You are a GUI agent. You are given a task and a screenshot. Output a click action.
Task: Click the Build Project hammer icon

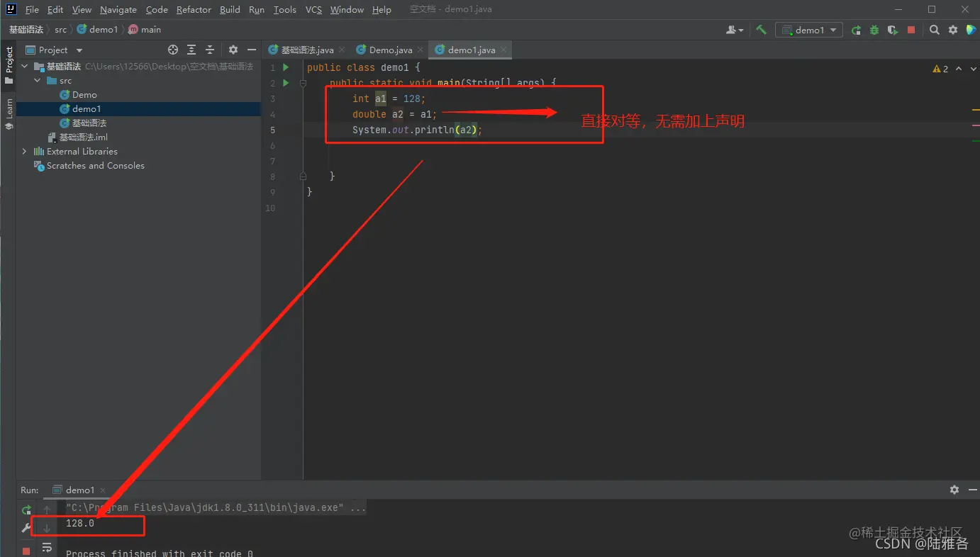(761, 30)
